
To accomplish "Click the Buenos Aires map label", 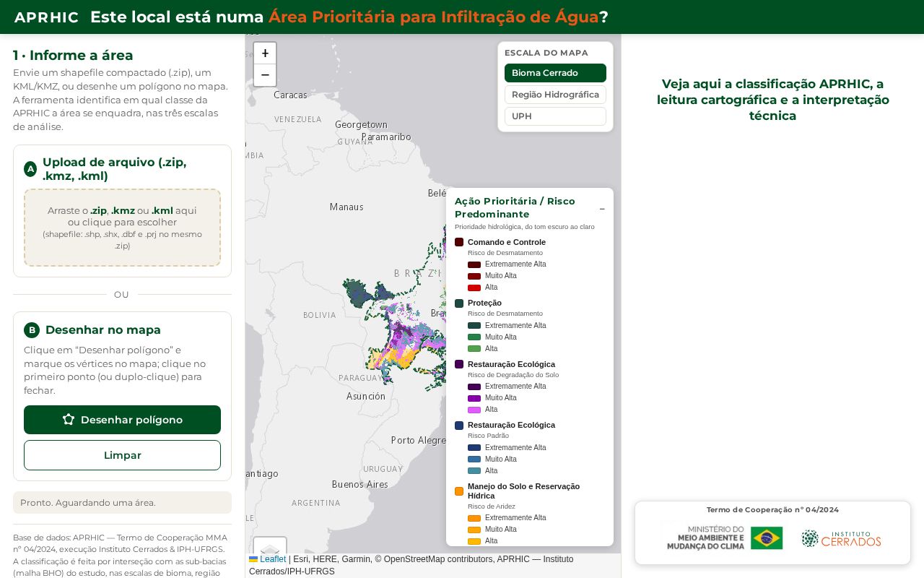I will [x=360, y=484].
